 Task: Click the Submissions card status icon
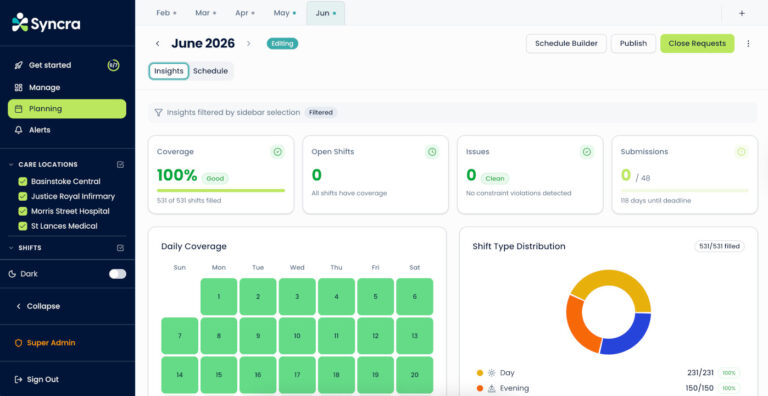click(x=741, y=152)
